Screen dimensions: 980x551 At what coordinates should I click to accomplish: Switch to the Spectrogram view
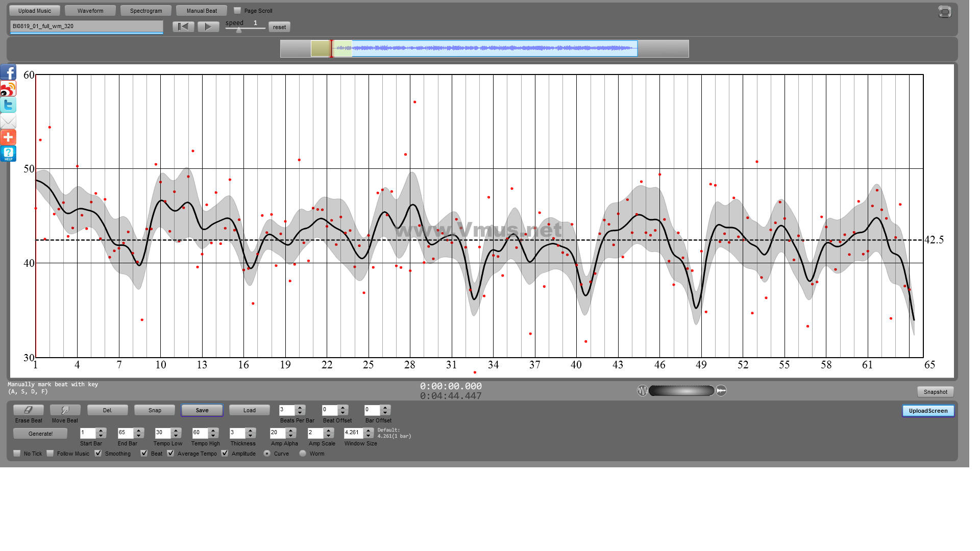click(146, 10)
